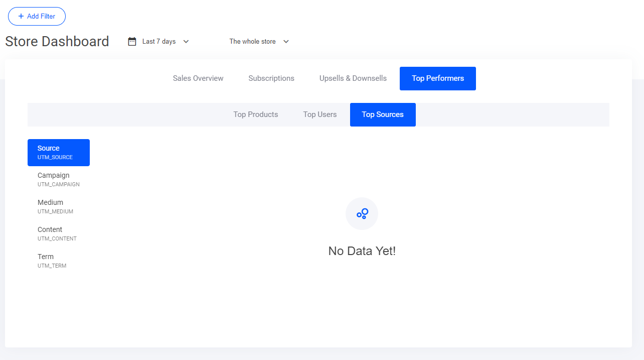This screenshot has height=360, width=644.
Task: Select the Top Sources sub-tab
Action: [383, 114]
